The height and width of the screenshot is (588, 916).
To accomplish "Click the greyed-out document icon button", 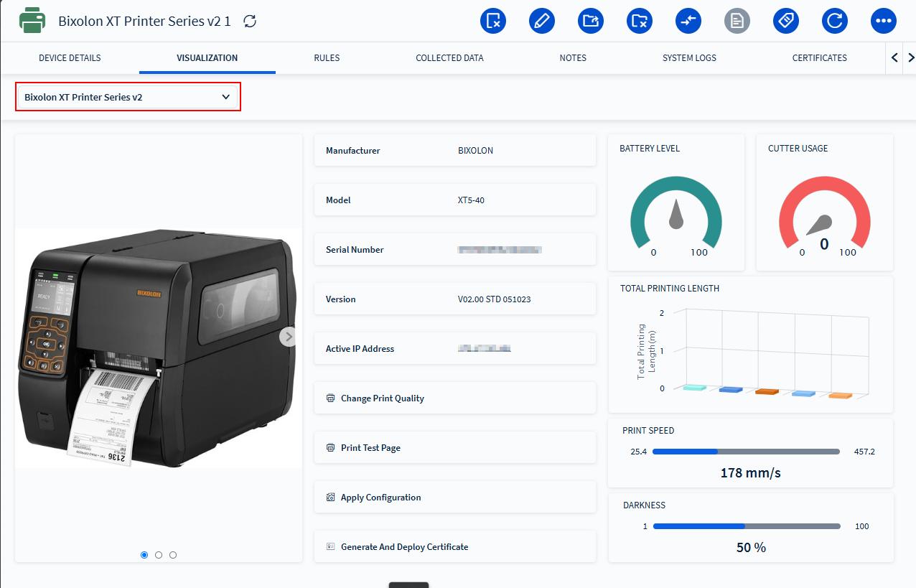I will point(737,21).
